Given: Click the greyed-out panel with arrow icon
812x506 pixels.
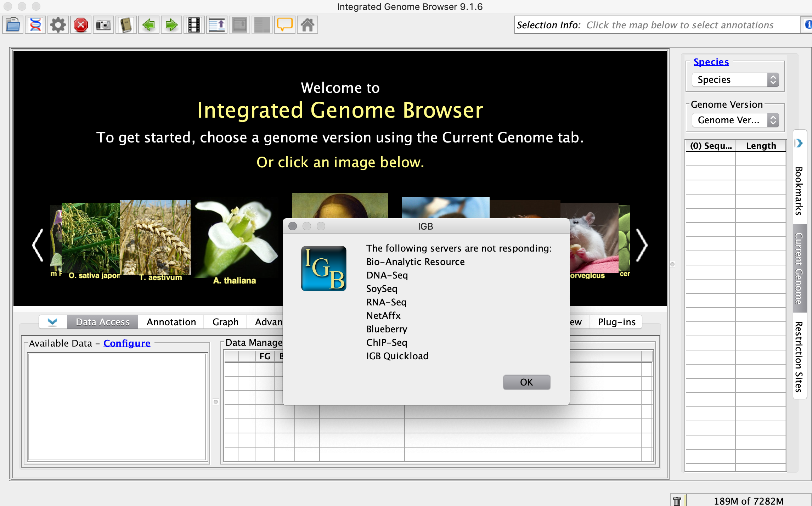Looking at the screenshot, I should coord(239,25).
